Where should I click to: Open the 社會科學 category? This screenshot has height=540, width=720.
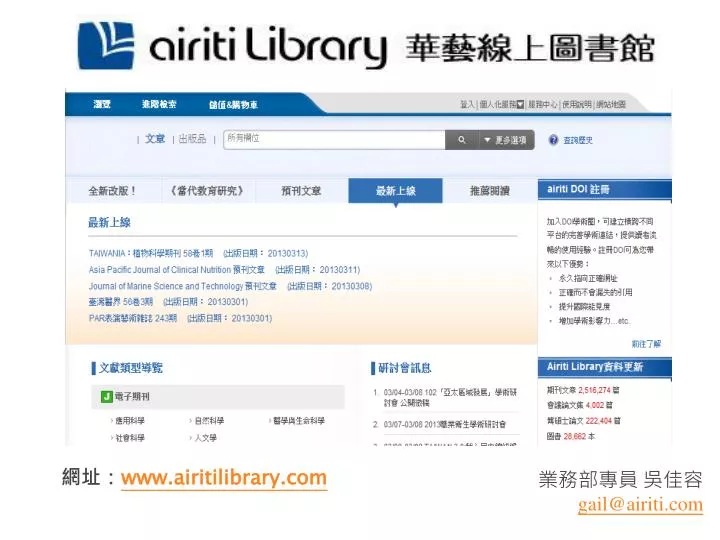point(130,438)
